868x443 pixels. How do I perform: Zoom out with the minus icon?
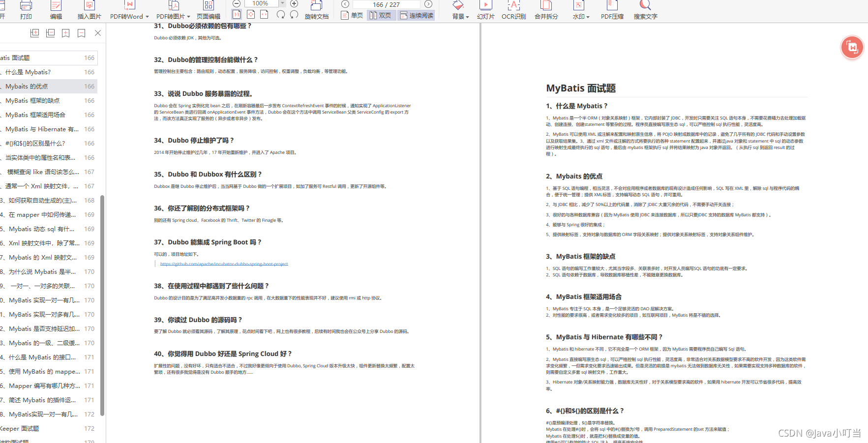(x=237, y=3)
